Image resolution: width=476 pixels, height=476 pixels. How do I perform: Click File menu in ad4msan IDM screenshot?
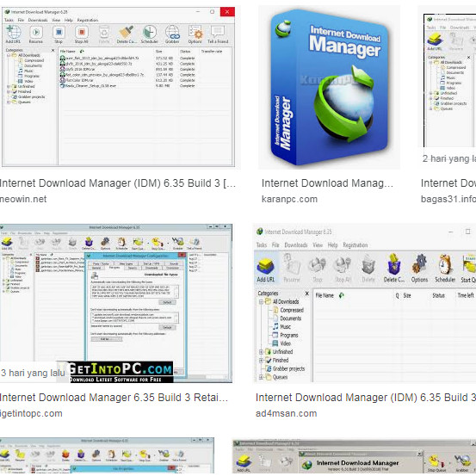point(275,244)
